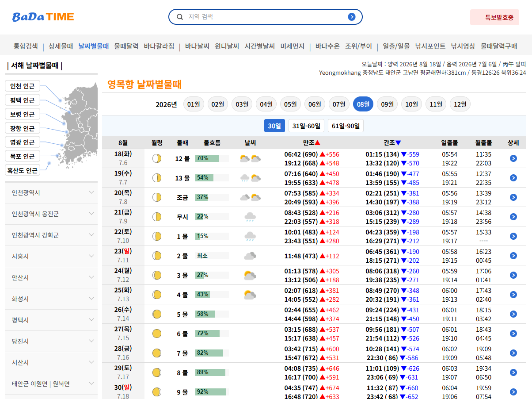The width and height of the screenshot is (532, 399).
Task: Click the rain weather icon for 21(금)
Action: (x=250, y=217)
